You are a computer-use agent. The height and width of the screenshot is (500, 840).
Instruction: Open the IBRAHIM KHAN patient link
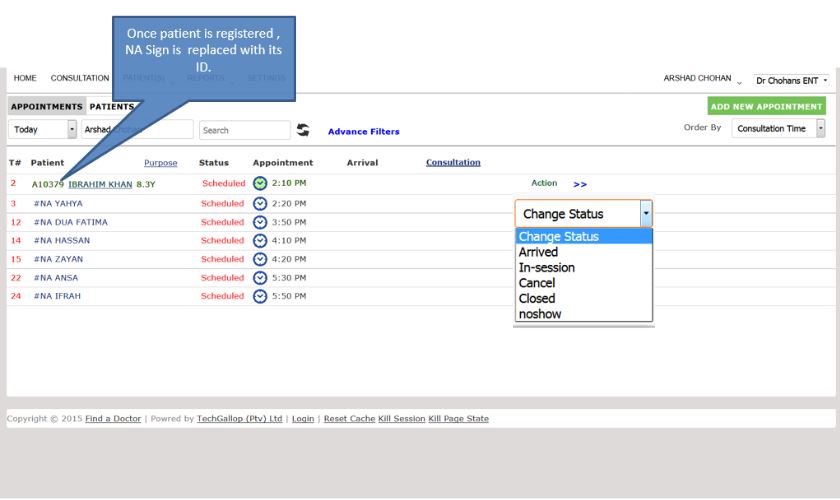pos(100,184)
